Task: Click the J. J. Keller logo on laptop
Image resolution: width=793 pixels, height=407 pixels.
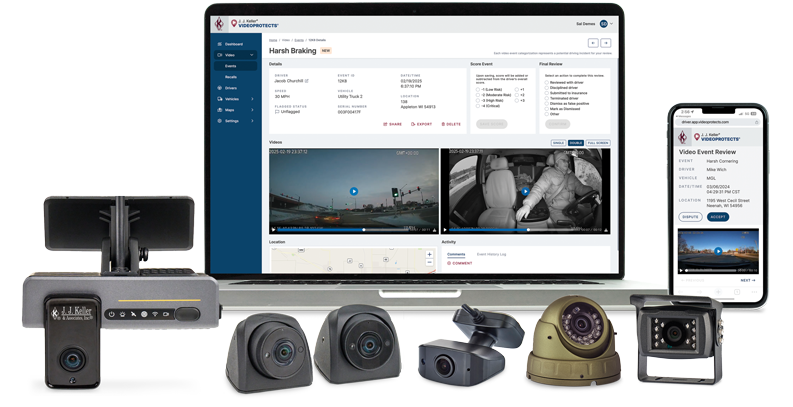Action: [219, 24]
